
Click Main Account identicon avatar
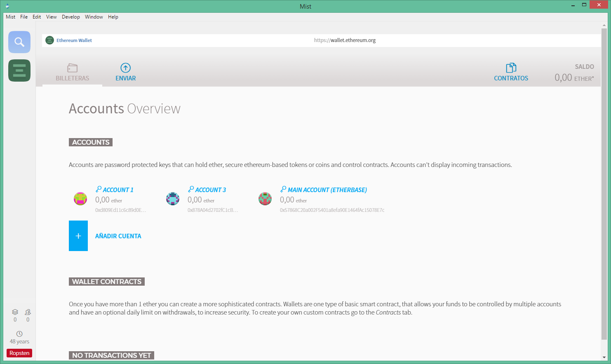click(x=265, y=199)
